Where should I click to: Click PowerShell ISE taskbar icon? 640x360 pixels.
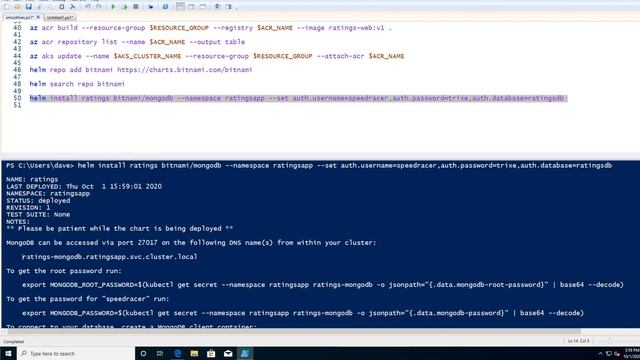245,353
